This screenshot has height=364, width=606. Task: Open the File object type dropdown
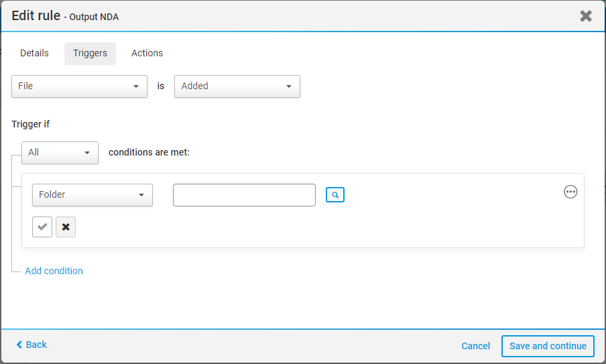[x=79, y=86]
